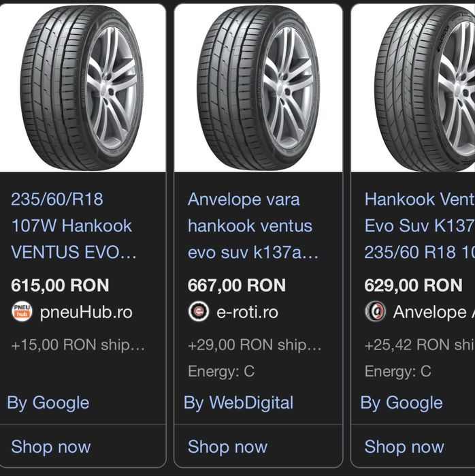Select the 615,00 RON price
This screenshot has height=476, width=475.
(x=60, y=285)
